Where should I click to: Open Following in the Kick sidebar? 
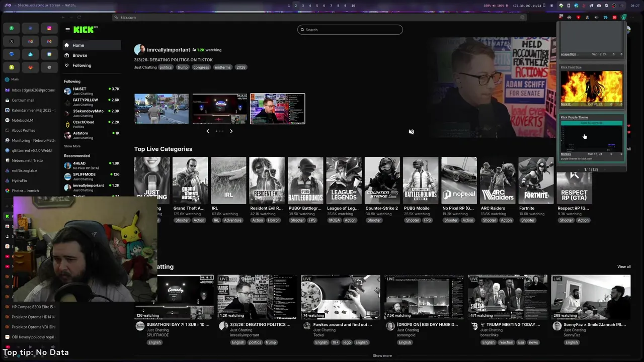(92, 65)
